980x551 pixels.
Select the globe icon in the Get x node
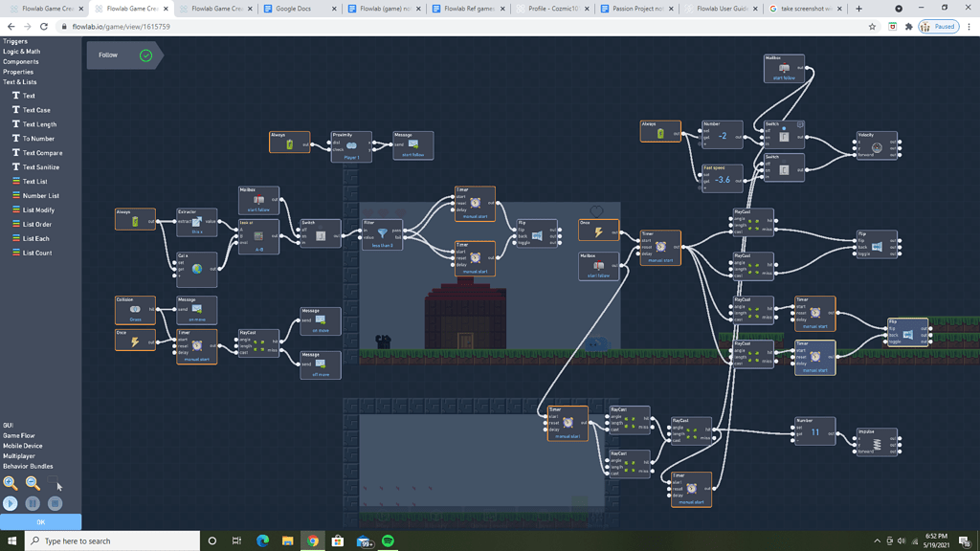pyautogui.click(x=196, y=271)
